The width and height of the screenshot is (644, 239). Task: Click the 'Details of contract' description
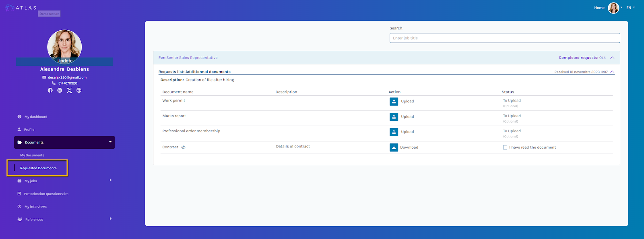click(x=293, y=146)
